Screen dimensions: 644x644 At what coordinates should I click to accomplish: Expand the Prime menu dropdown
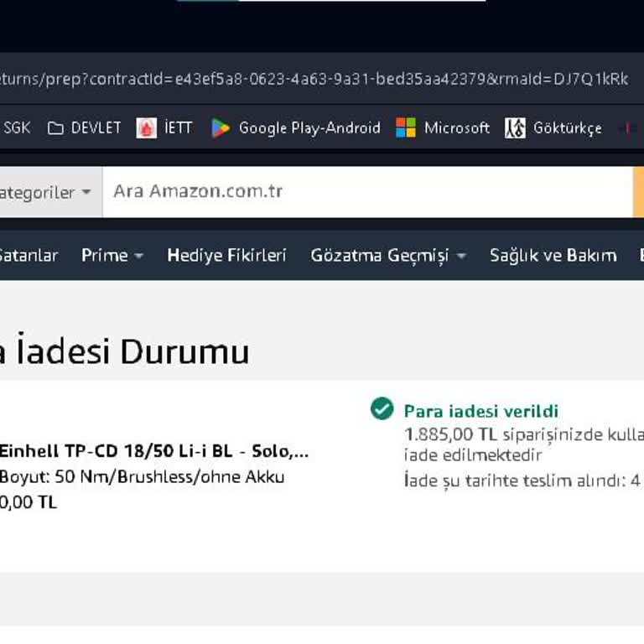112,256
